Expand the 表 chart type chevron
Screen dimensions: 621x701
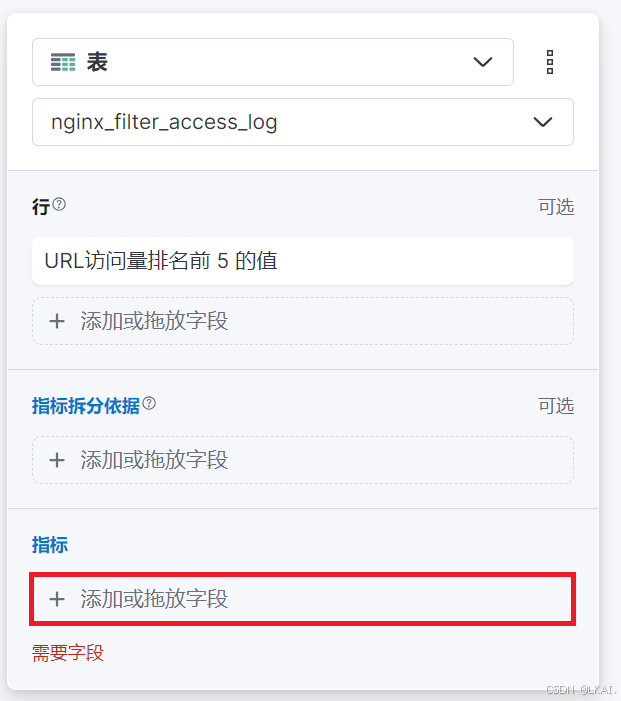point(483,62)
